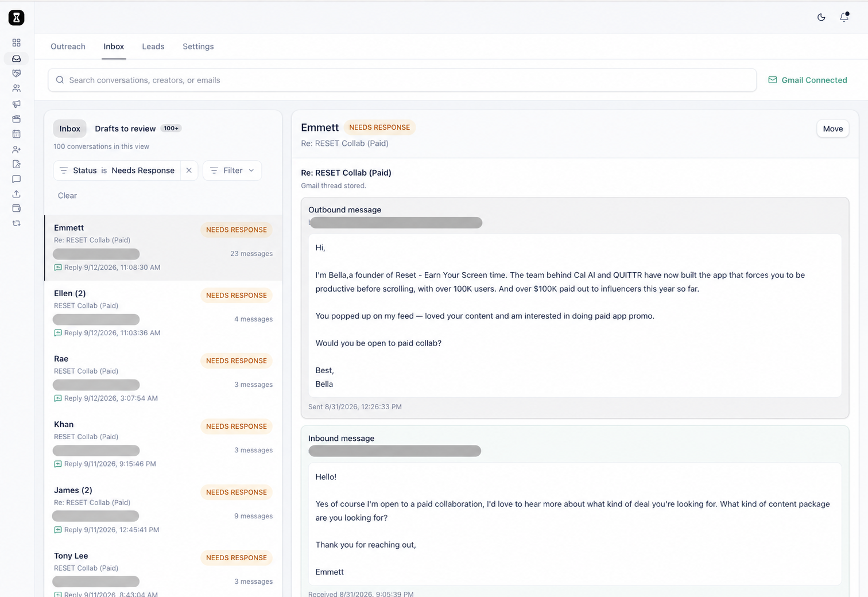Open the notifications bell

pyautogui.click(x=844, y=17)
